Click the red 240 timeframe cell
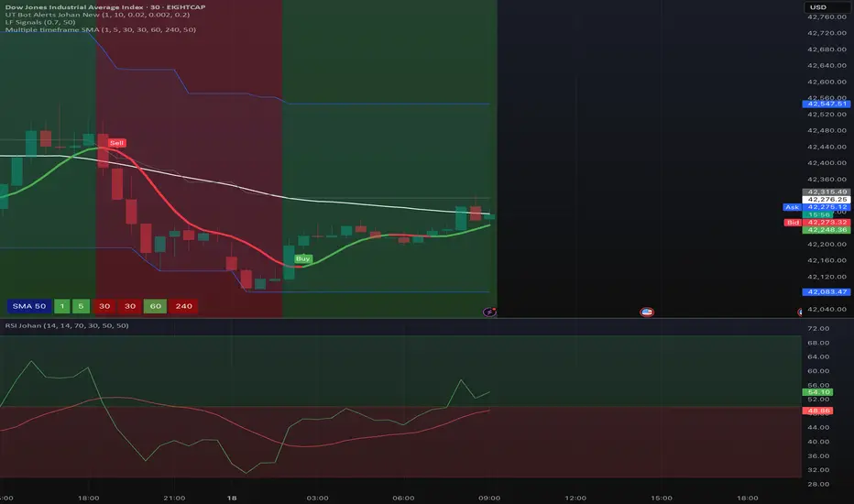Viewport: 854px width, 504px height. [183, 306]
